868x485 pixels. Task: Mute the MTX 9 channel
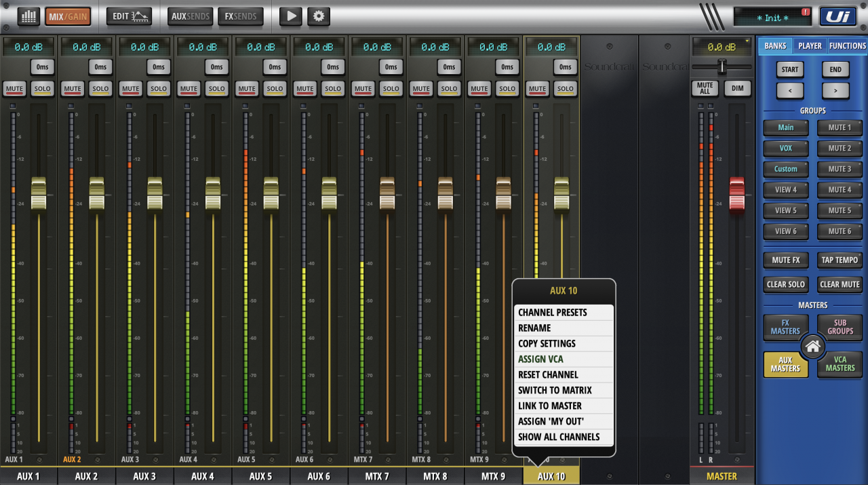tap(479, 89)
